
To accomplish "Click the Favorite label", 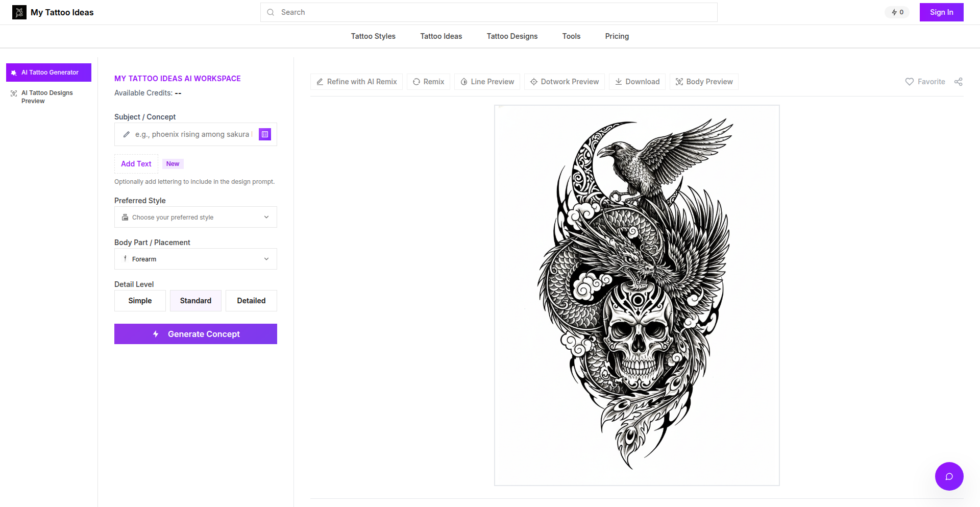I will 932,82.
